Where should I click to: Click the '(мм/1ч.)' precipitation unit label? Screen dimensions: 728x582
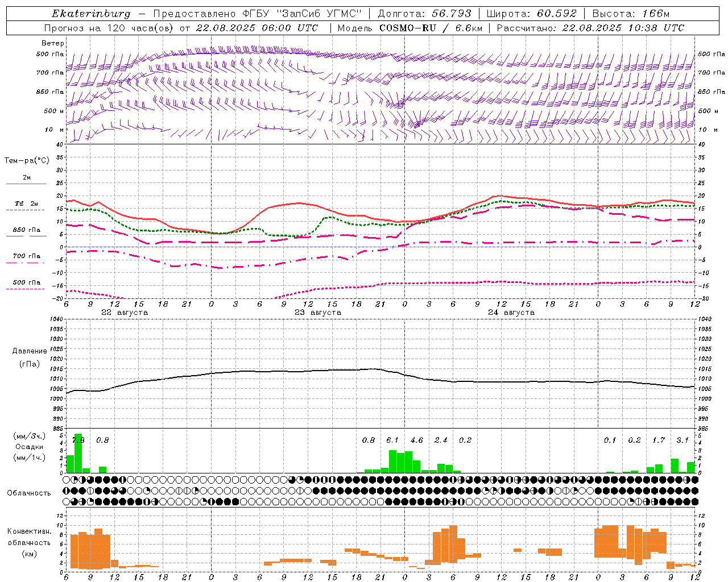30,458
